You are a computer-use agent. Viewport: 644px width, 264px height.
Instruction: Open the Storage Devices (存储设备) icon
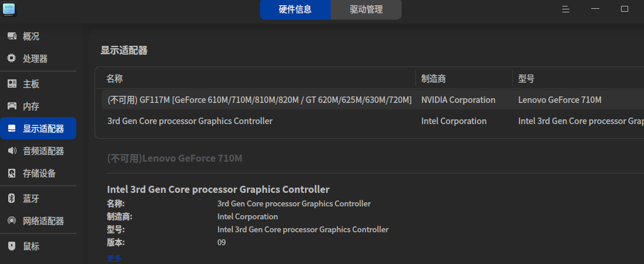(12, 173)
